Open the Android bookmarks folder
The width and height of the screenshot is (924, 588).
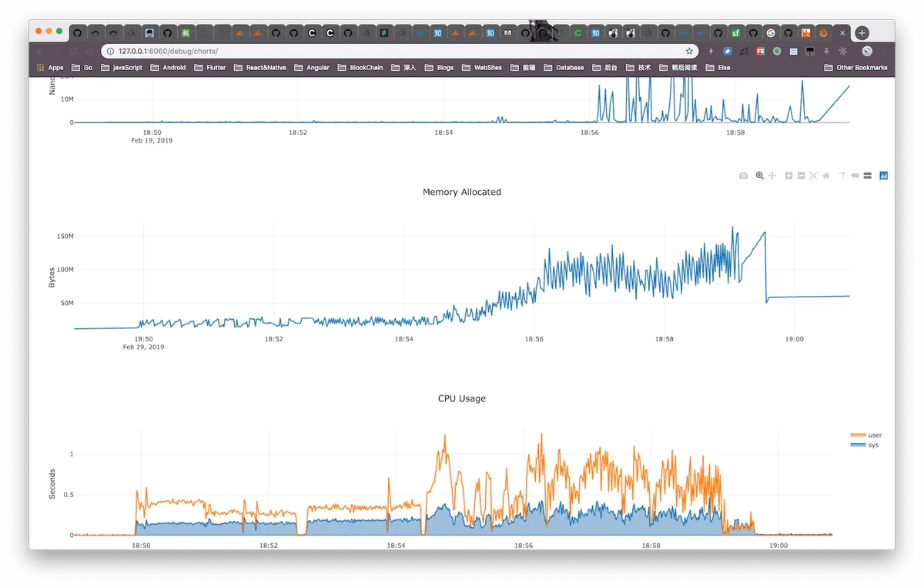point(168,68)
